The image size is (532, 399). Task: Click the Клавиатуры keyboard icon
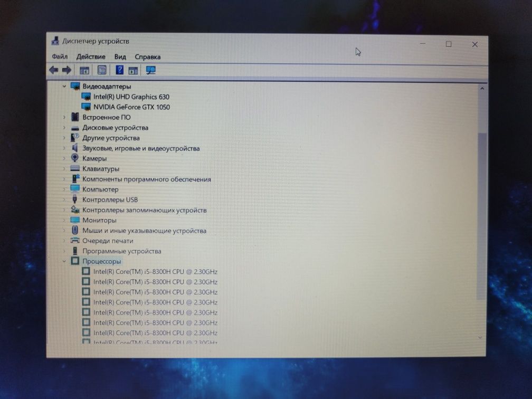click(75, 168)
